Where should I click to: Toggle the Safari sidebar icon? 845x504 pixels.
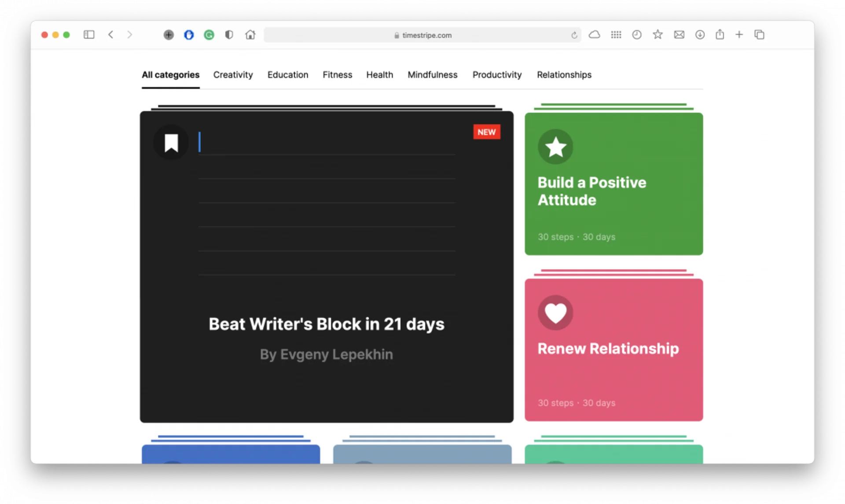[x=89, y=35]
